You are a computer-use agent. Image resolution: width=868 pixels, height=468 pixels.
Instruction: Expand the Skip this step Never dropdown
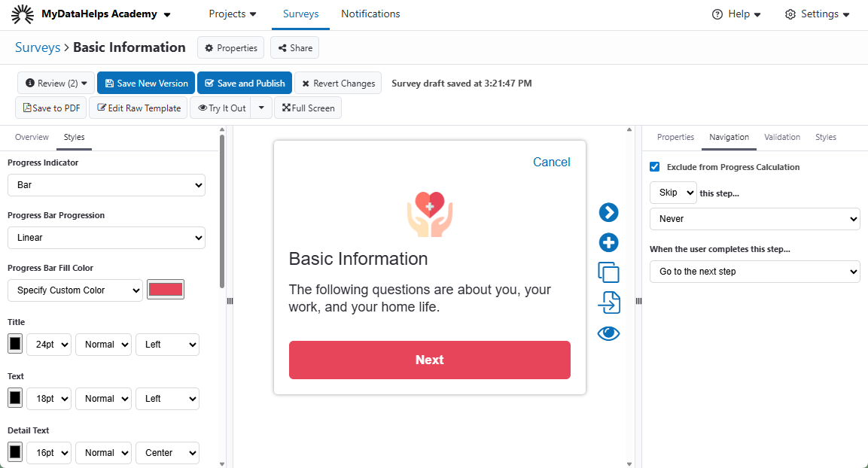click(754, 219)
